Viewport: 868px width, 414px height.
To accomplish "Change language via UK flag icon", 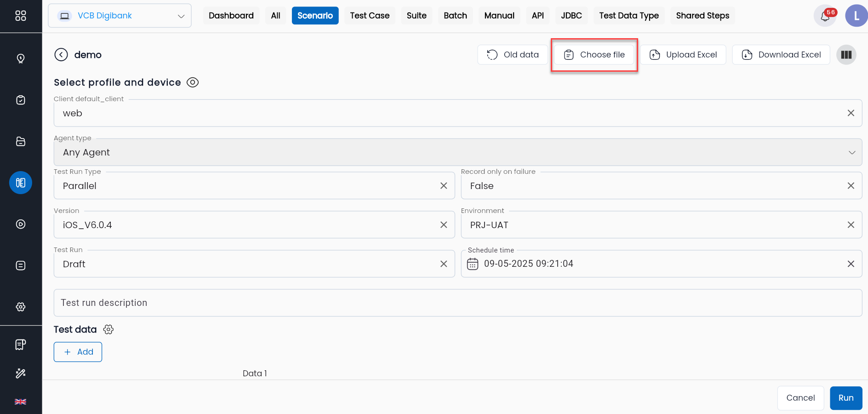I will coord(21,402).
